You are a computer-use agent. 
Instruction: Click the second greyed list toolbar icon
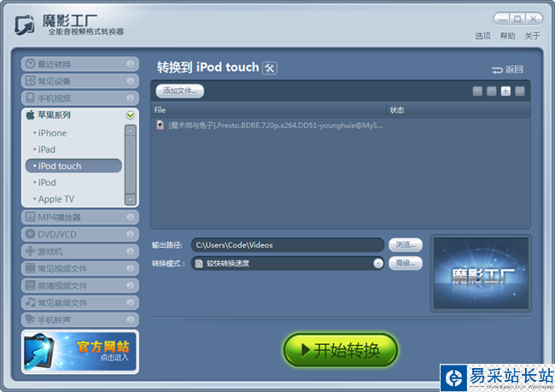[x=492, y=91]
